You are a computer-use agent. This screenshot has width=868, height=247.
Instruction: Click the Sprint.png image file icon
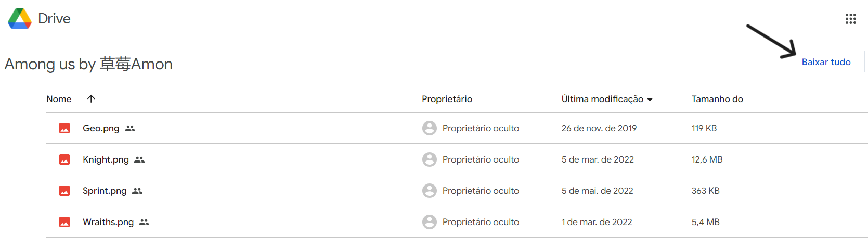[x=64, y=191]
